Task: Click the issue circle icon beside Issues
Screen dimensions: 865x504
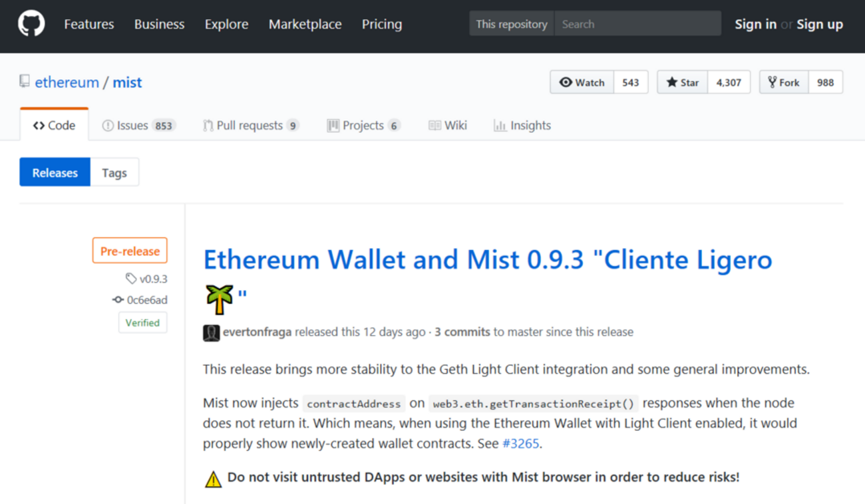Action: [108, 124]
